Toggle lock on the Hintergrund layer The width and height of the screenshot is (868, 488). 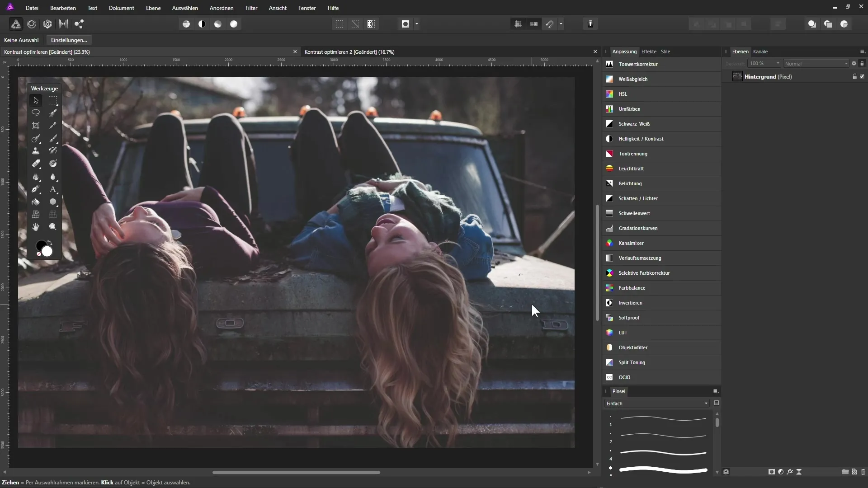point(854,76)
